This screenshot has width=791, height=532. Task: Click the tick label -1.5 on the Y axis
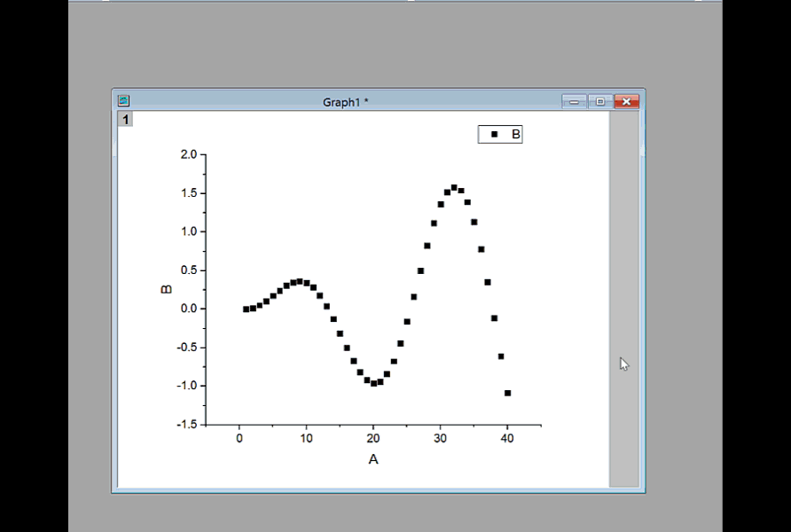point(187,425)
